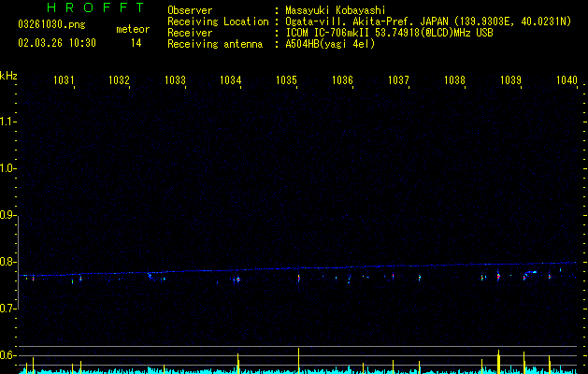Screen dimensions: 588x374
Task: Click the Receiving antenna label
Action: point(215,44)
